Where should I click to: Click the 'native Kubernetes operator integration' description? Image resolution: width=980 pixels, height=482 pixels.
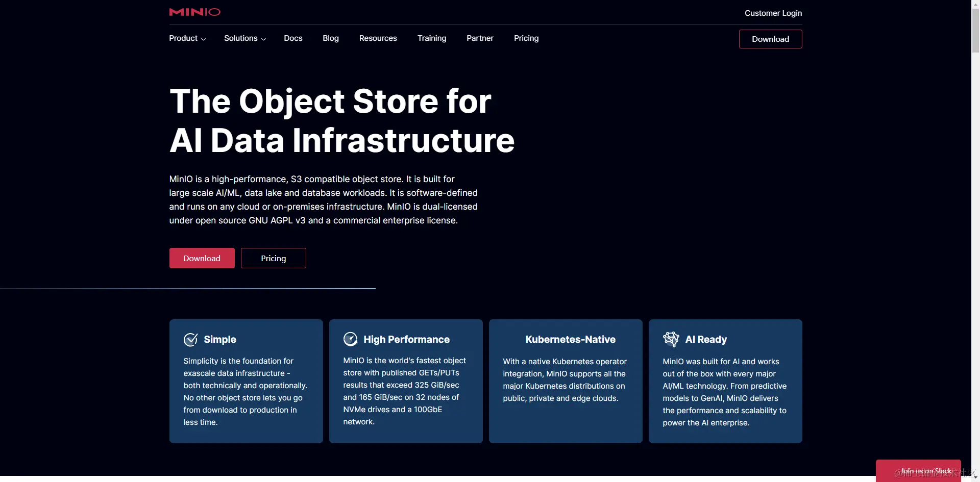click(x=565, y=380)
